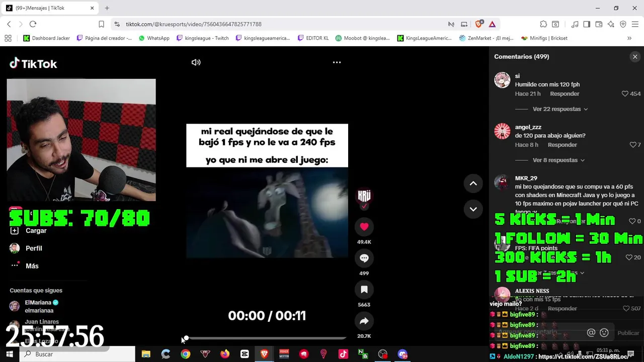Open the tab groups grid icon
The width and height of the screenshot is (644, 362).
(x=8, y=38)
